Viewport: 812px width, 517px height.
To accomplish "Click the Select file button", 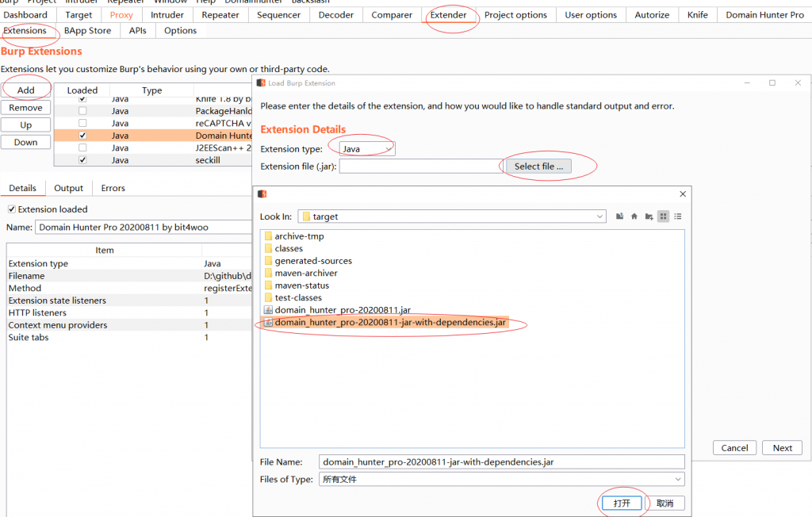I will pos(538,167).
